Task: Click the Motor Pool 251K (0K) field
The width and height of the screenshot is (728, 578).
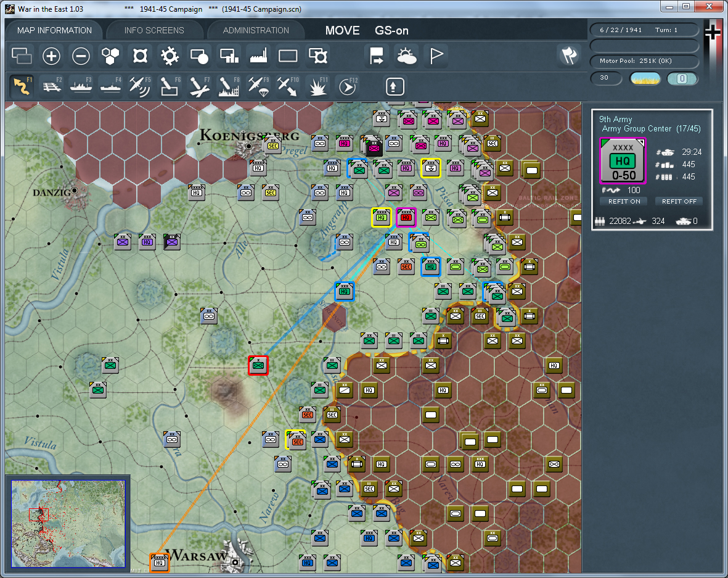Action: [644, 61]
